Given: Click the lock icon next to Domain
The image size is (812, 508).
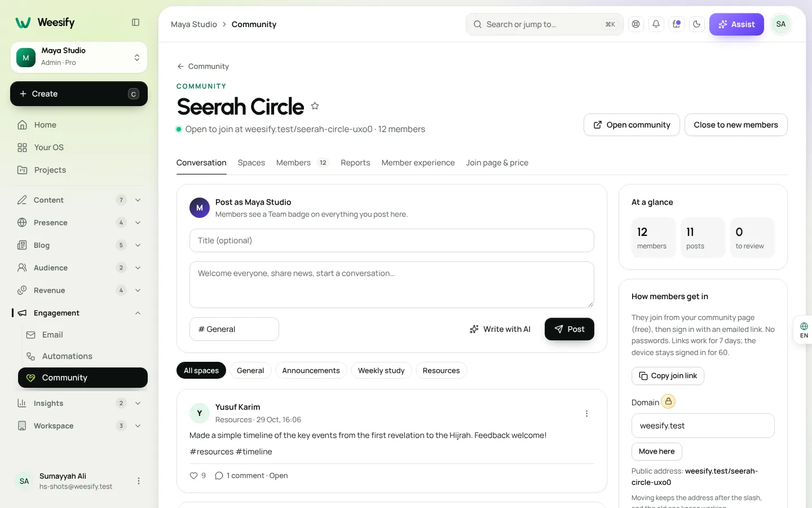Looking at the screenshot, I should [668, 401].
